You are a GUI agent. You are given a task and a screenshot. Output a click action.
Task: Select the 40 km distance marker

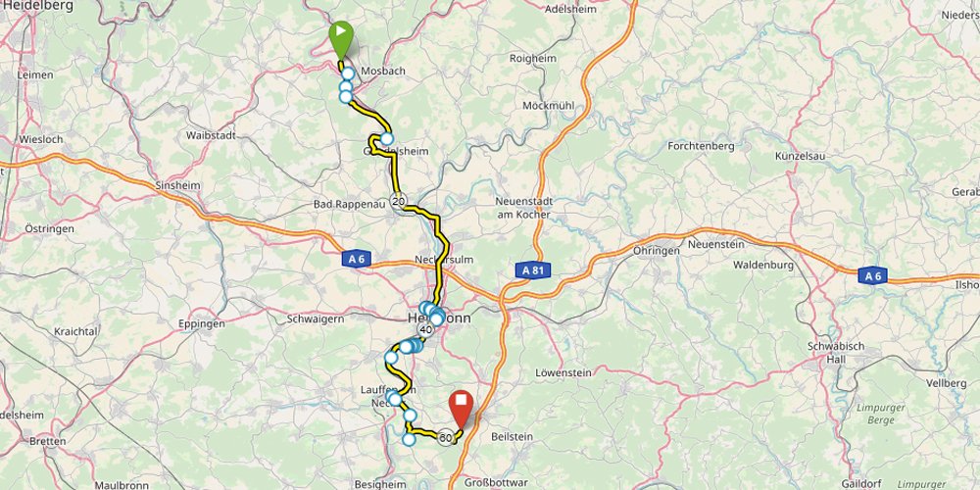pyautogui.click(x=425, y=329)
